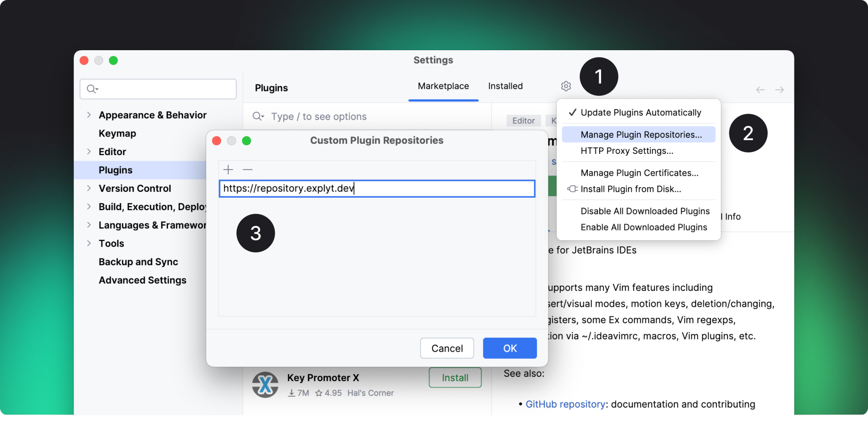
Task: Cancel the Custom Plugin Repositories dialog
Action: [x=447, y=348]
